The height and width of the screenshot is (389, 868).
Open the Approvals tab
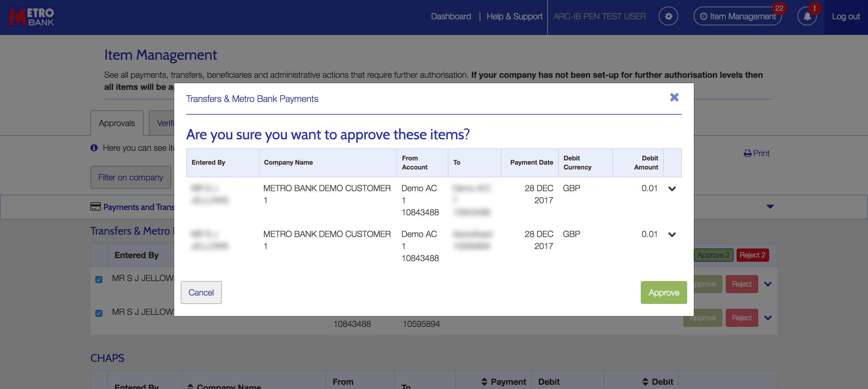click(117, 123)
